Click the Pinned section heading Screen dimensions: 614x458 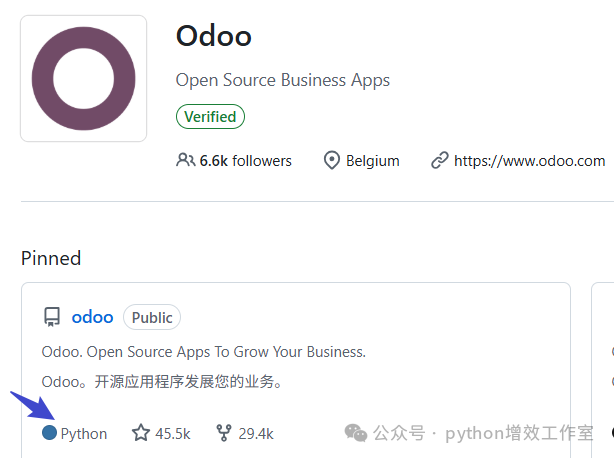pyautogui.click(x=51, y=258)
